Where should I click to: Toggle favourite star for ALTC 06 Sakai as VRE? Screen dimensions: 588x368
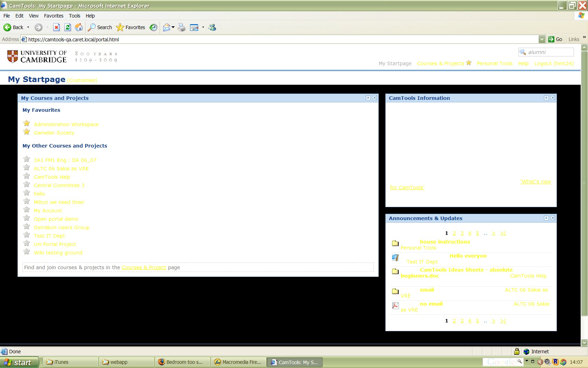tap(27, 168)
